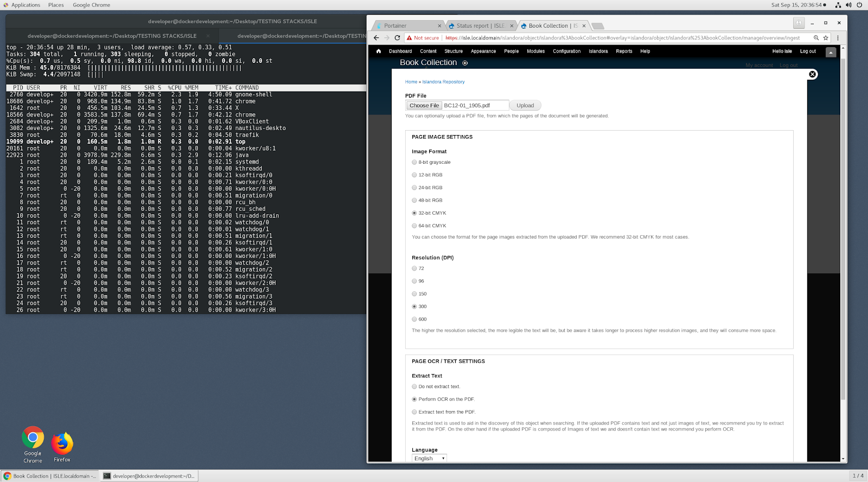
Task: Click the network status icon in top bar
Action: coord(838,5)
